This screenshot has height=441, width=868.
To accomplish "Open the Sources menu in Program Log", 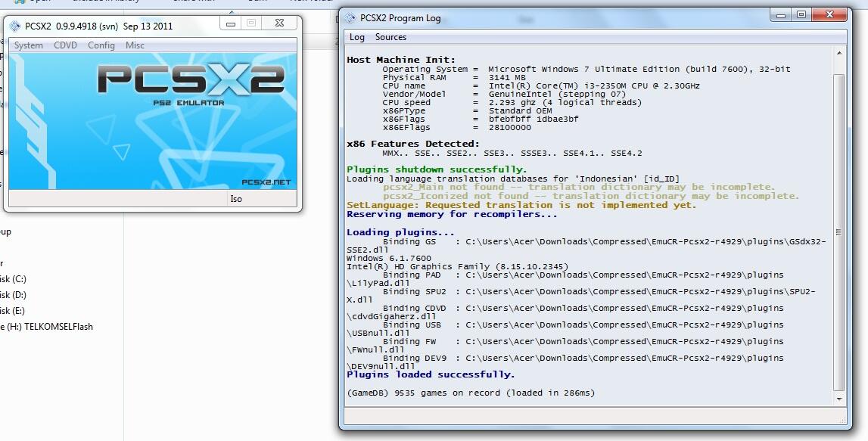I will [390, 37].
